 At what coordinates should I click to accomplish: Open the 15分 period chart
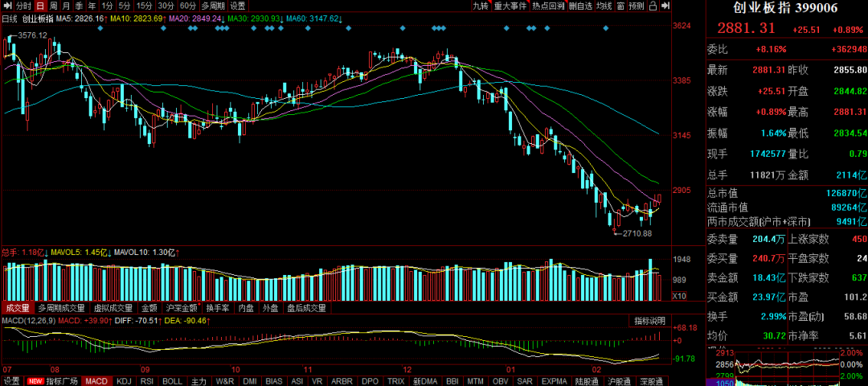[144, 6]
